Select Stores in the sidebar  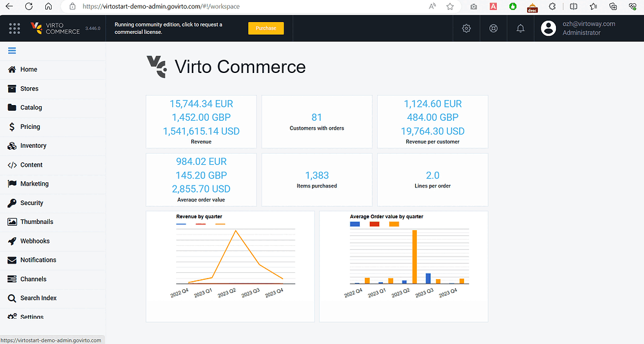29,89
